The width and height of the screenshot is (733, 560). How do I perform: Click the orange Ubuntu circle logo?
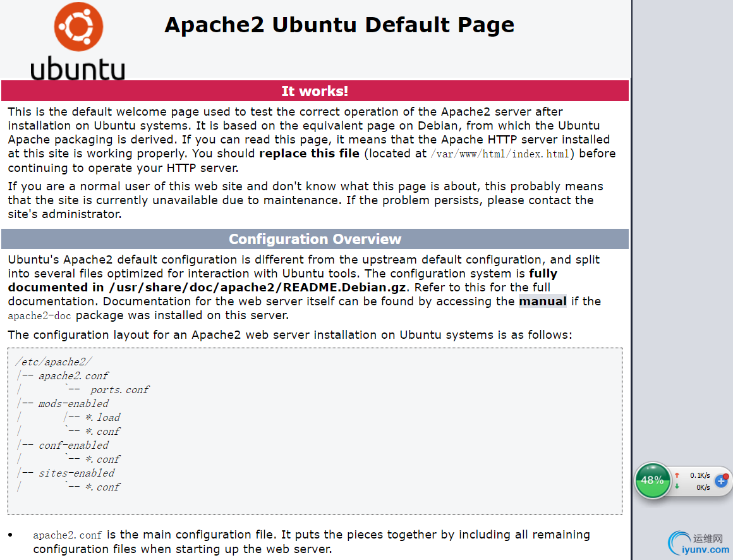click(x=78, y=26)
